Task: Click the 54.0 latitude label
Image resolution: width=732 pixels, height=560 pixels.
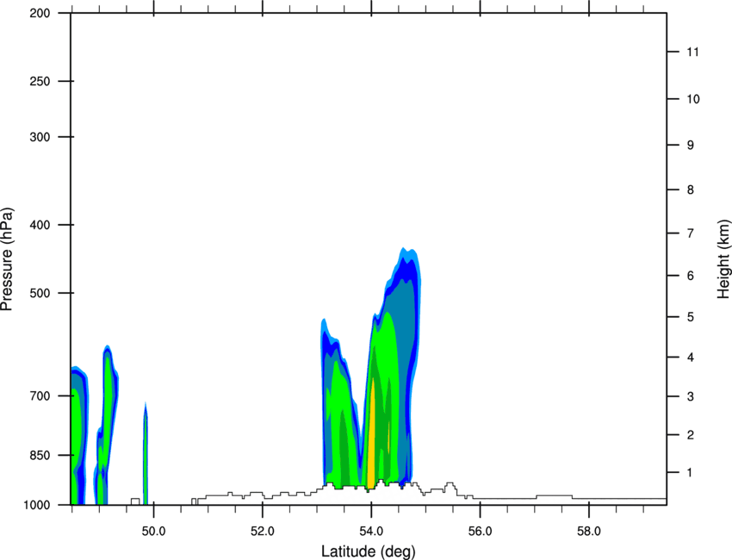Action: [371, 532]
